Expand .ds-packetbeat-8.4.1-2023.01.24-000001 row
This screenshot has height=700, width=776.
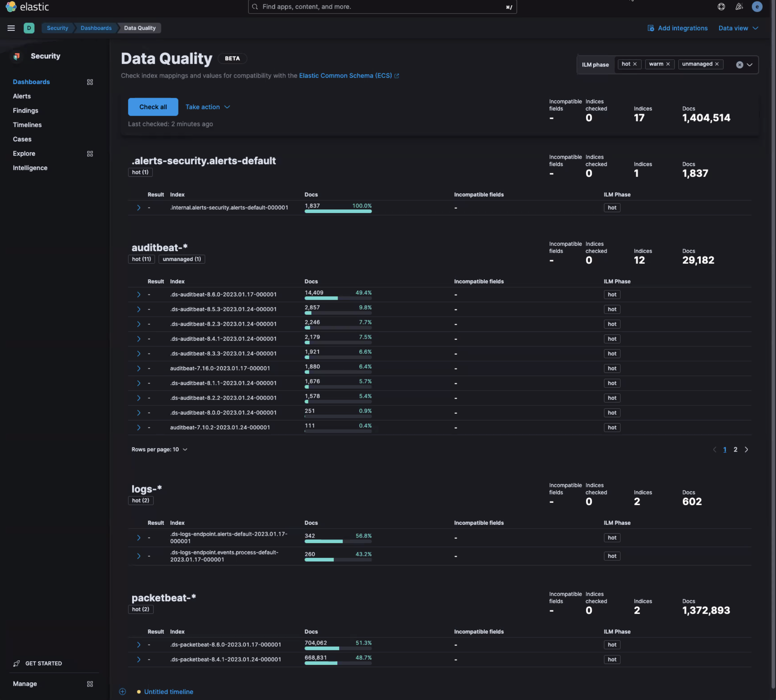(x=139, y=659)
